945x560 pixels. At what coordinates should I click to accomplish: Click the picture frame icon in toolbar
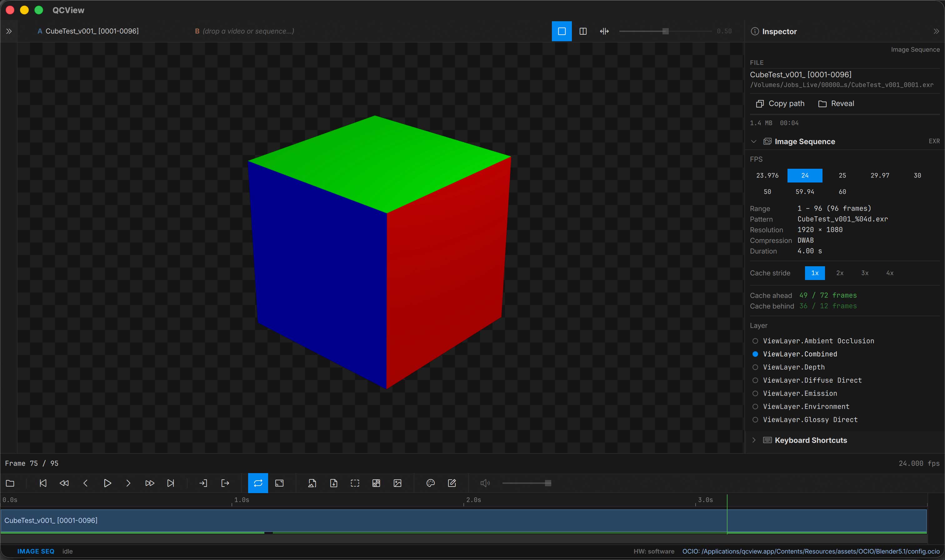pyautogui.click(x=397, y=483)
